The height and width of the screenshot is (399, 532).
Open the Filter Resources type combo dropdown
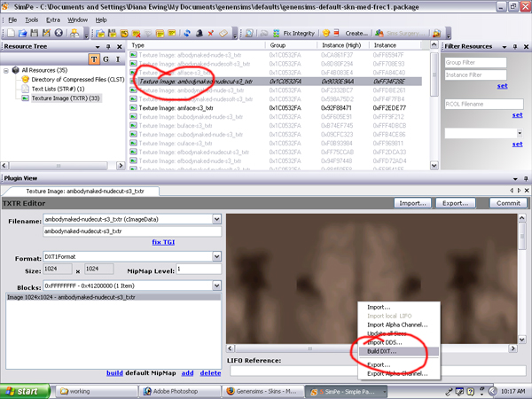click(x=519, y=133)
